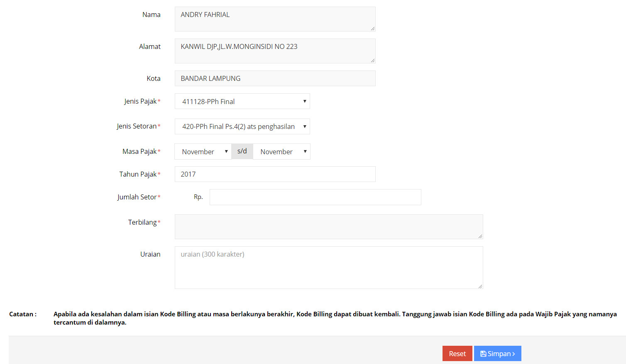Open the starting Masa Pajak month dropdown
626x364 pixels.
203,151
